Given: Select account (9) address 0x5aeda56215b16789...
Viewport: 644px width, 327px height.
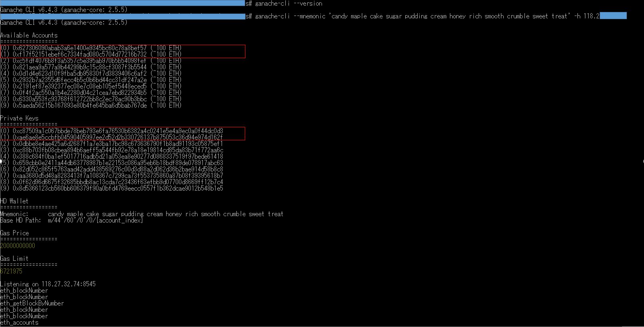Looking at the screenshot, I should (80, 106).
